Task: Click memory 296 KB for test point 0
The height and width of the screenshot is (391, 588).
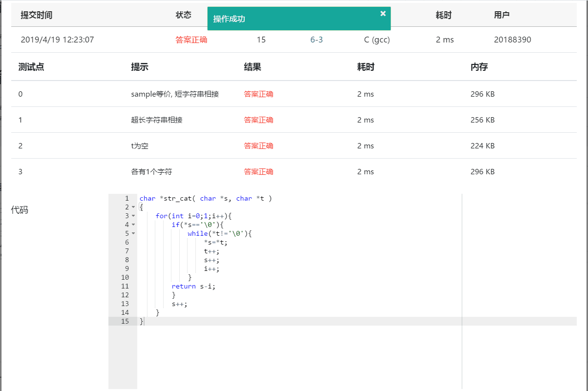Action: pyautogui.click(x=483, y=94)
